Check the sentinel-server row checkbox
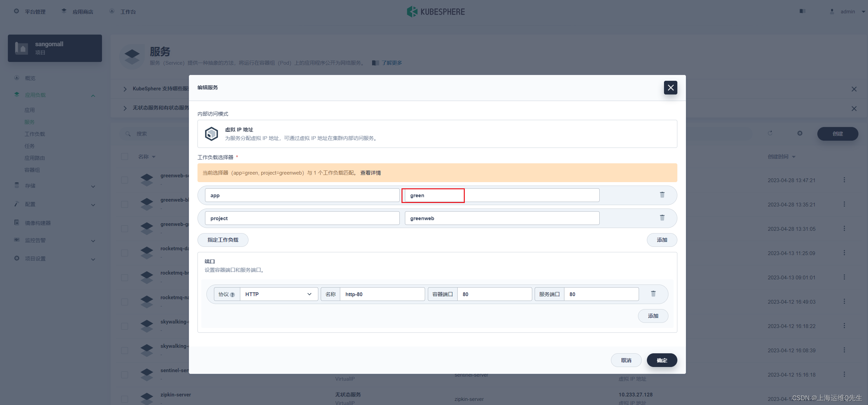868x405 pixels. pos(125,375)
